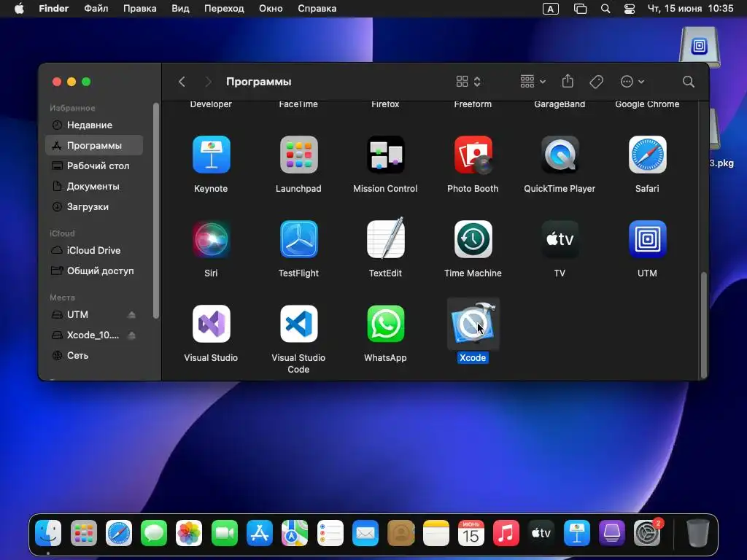The width and height of the screenshot is (747, 560).
Task: Click the date and time in menu bar
Action: click(690, 9)
